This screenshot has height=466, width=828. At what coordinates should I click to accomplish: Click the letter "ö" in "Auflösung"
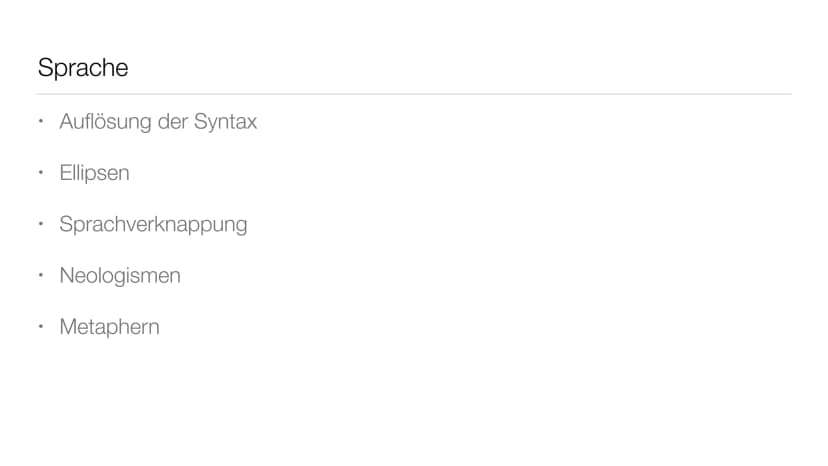coord(106,122)
